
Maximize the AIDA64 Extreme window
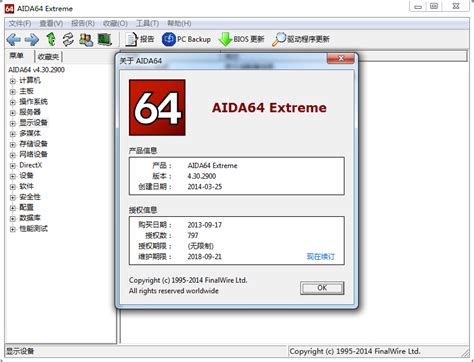point(434,6)
